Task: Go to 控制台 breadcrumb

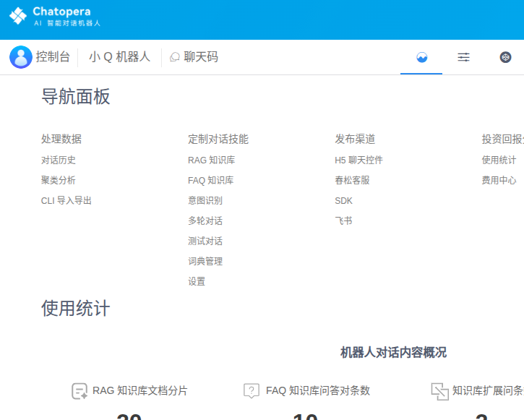Action: (x=53, y=57)
